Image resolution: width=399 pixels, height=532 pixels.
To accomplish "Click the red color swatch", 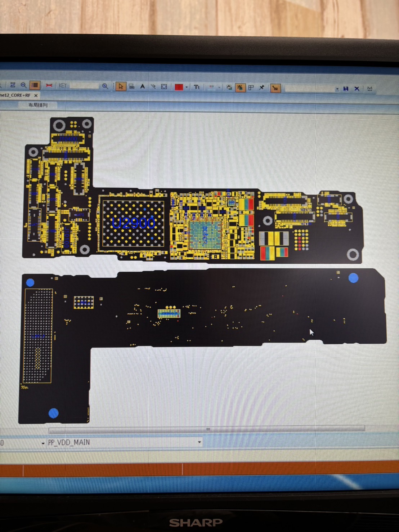I will click(179, 87).
